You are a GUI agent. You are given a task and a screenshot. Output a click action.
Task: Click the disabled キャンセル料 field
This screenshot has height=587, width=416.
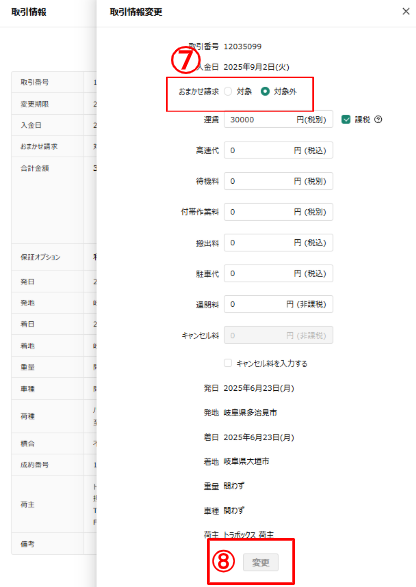[278, 335]
